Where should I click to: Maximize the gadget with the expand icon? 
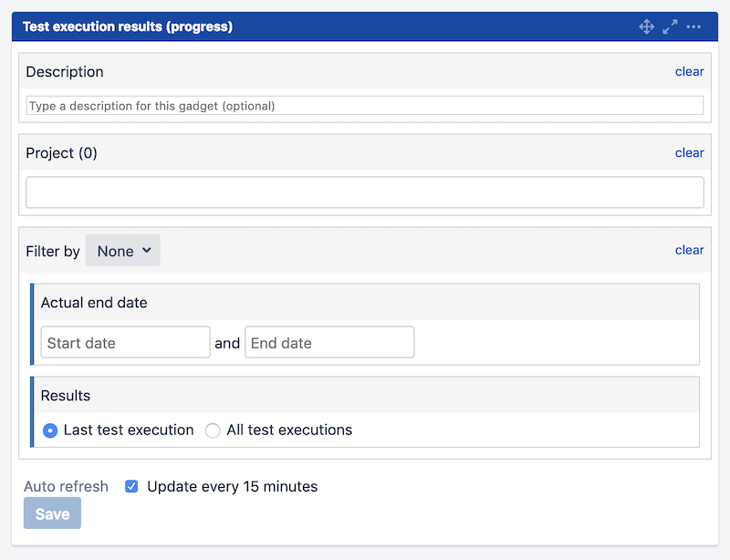(670, 27)
